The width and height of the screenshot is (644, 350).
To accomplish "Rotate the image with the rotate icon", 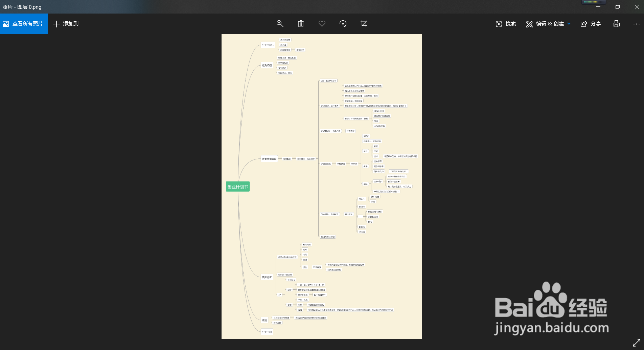I will pos(343,24).
